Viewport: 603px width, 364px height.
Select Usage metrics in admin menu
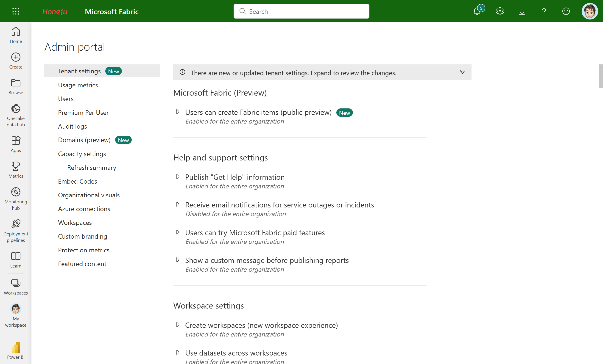coord(78,85)
